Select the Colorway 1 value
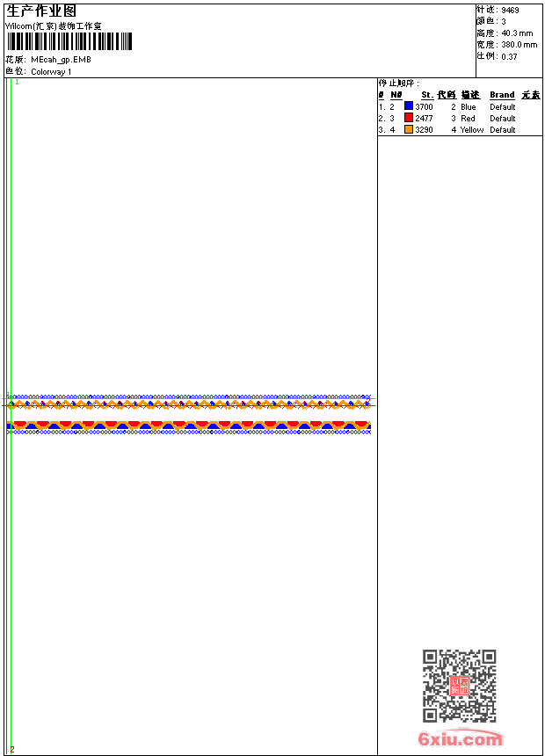Image resolution: width=545 pixels, height=756 pixels. pyautogui.click(x=51, y=72)
